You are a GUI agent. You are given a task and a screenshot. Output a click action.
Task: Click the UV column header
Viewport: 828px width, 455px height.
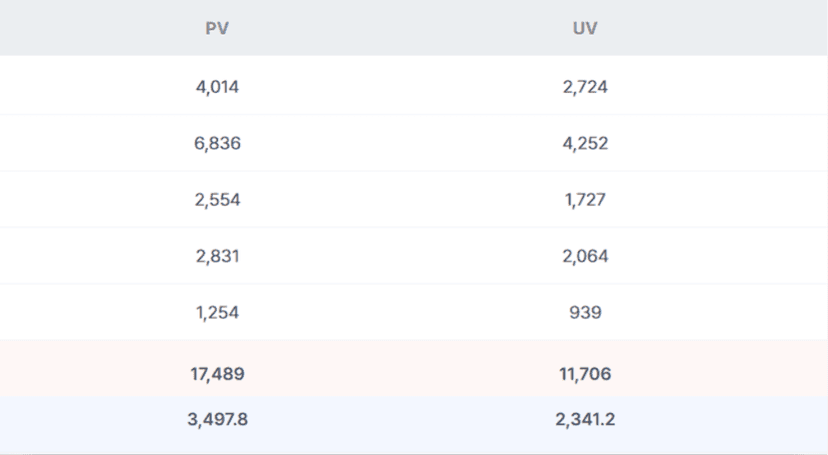tap(585, 28)
